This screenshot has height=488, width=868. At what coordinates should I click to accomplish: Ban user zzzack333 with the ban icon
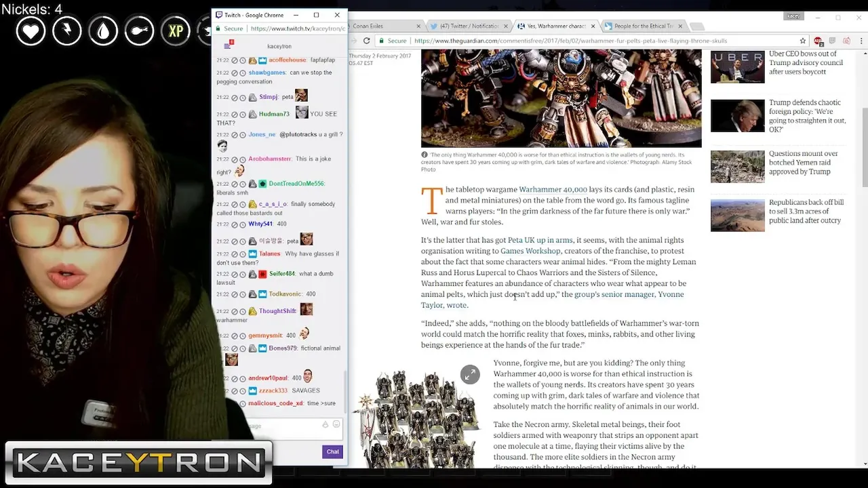coord(235,391)
